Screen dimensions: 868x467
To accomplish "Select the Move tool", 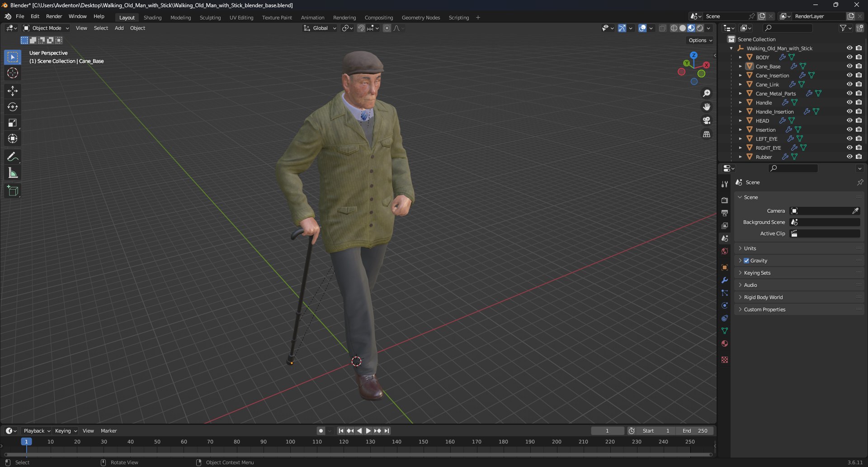I will (x=13, y=91).
